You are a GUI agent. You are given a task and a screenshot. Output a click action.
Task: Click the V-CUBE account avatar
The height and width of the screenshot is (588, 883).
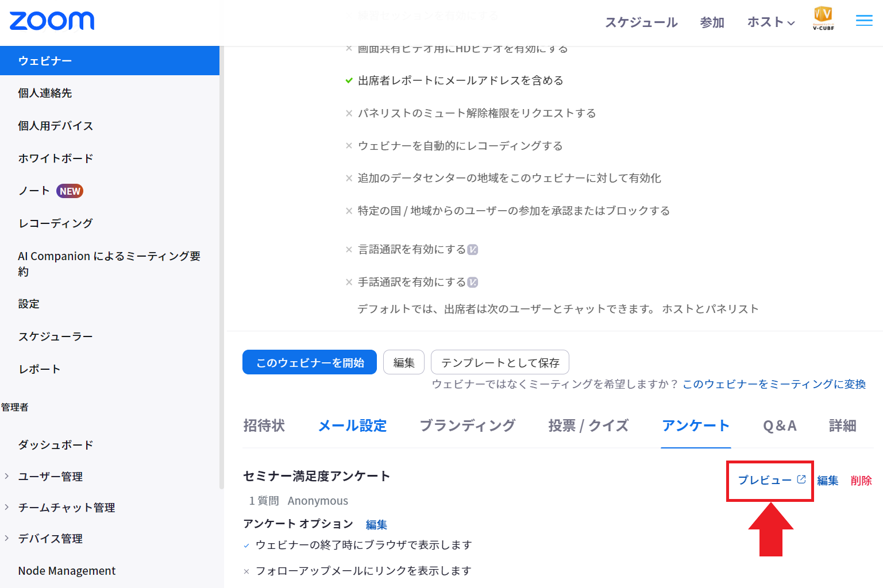point(823,18)
